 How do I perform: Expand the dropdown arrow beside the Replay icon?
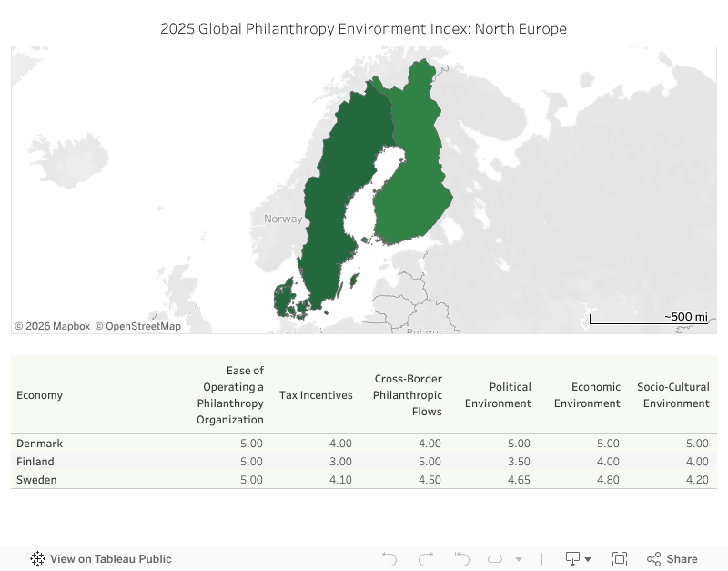pyautogui.click(x=519, y=559)
